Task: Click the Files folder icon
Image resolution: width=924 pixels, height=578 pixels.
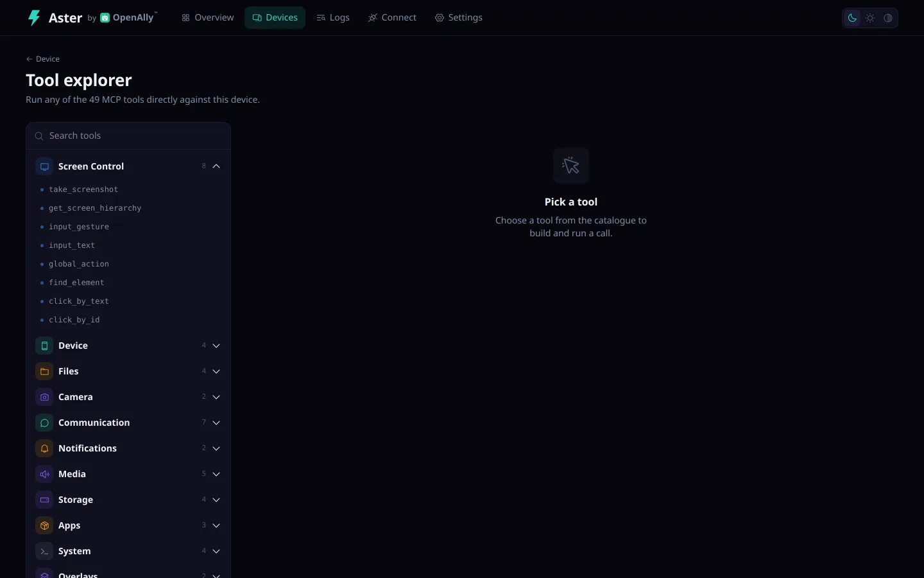Action: pyautogui.click(x=44, y=371)
